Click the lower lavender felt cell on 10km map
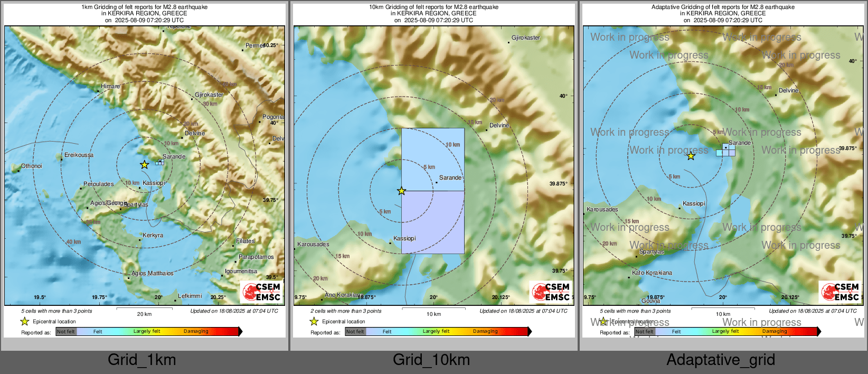Screen dimensions: 868x374 (433, 222)
